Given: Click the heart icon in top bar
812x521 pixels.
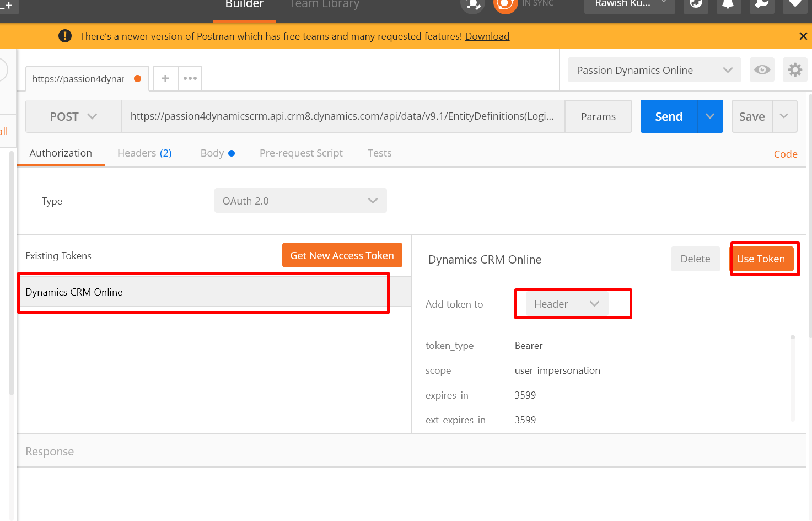Looking at the screenshot, I should pos(795,5).
